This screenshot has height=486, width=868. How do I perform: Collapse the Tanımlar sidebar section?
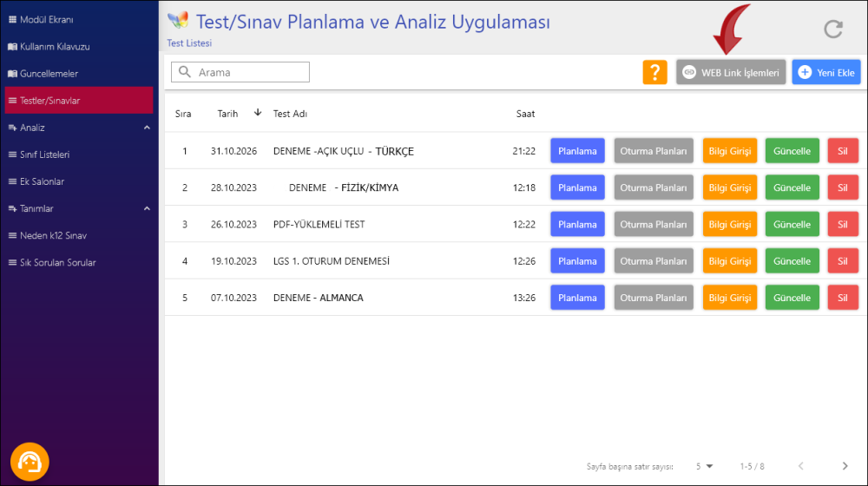(x=146, y=208)
